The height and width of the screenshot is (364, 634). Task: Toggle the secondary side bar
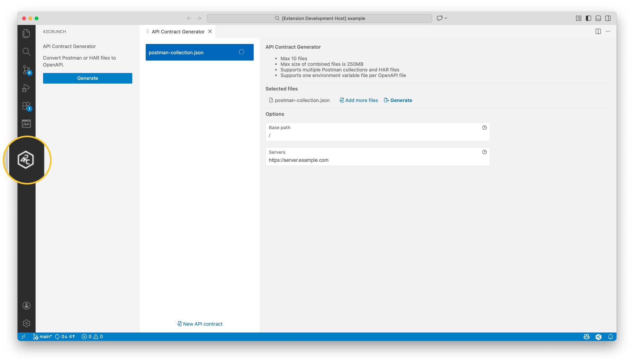[608, 18]
